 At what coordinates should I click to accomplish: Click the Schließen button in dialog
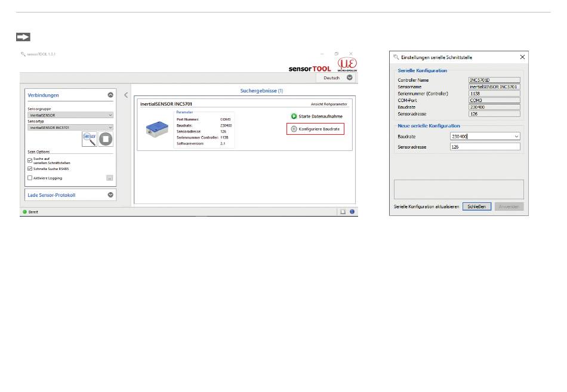pos(477,206)
